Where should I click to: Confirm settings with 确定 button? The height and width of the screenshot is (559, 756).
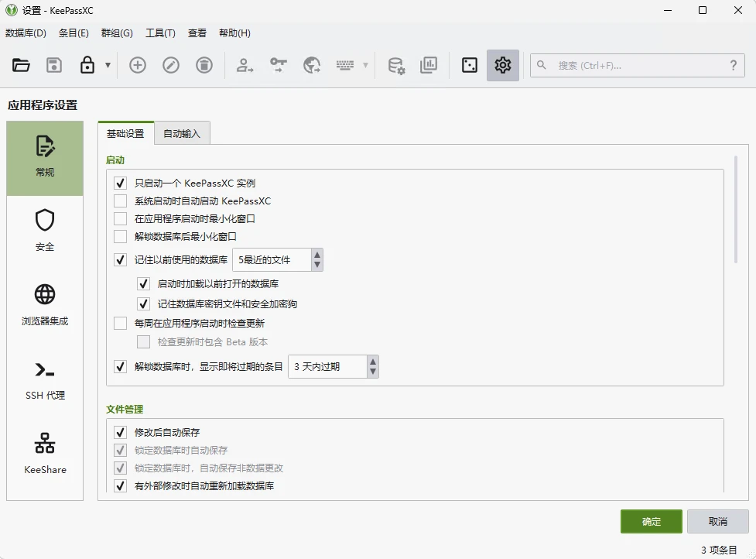tap(651, 521)
